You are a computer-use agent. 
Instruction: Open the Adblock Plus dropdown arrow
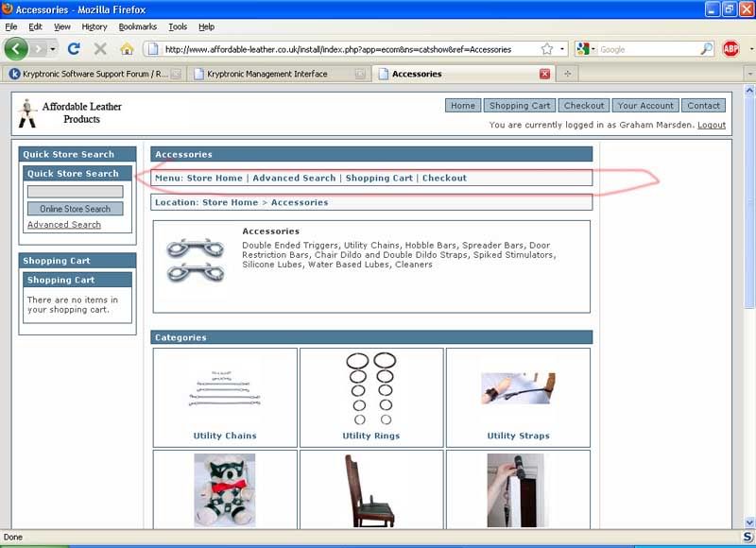click(751, 49)
